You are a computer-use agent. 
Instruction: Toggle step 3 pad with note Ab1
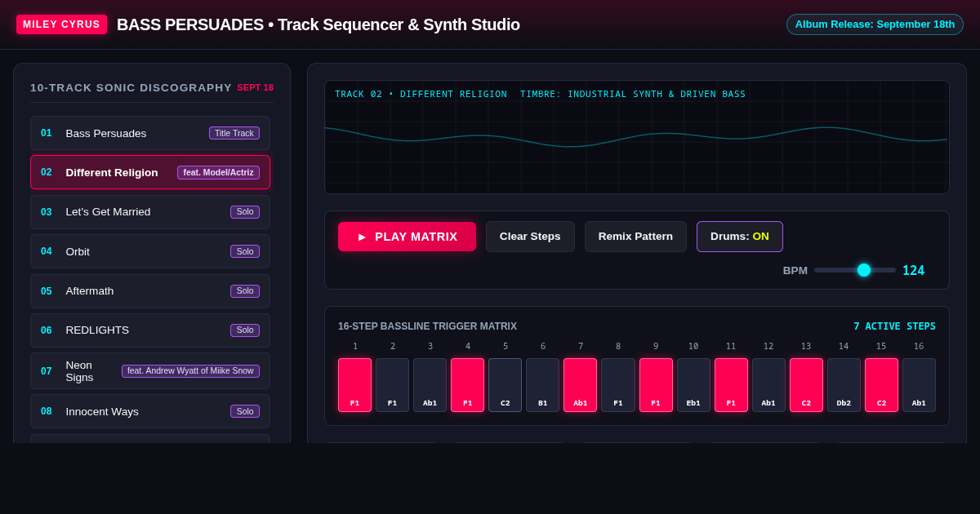tap(430, 385)
